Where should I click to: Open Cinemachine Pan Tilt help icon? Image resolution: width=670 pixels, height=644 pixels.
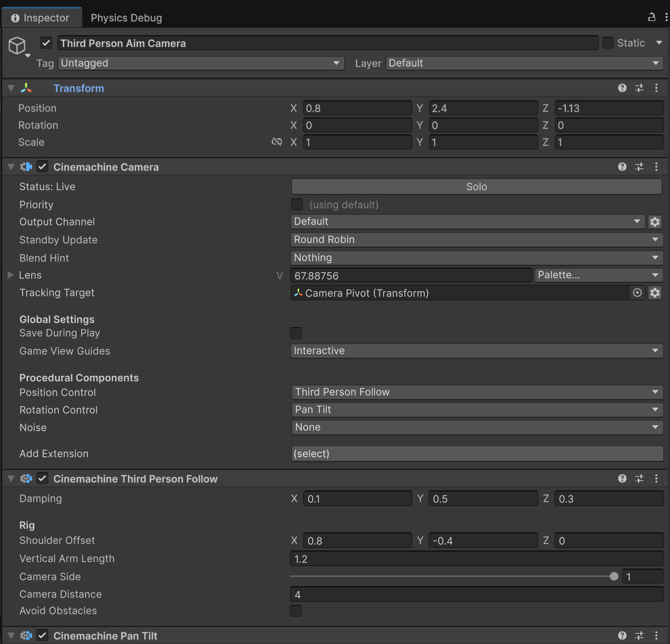(x=622, y=635)
